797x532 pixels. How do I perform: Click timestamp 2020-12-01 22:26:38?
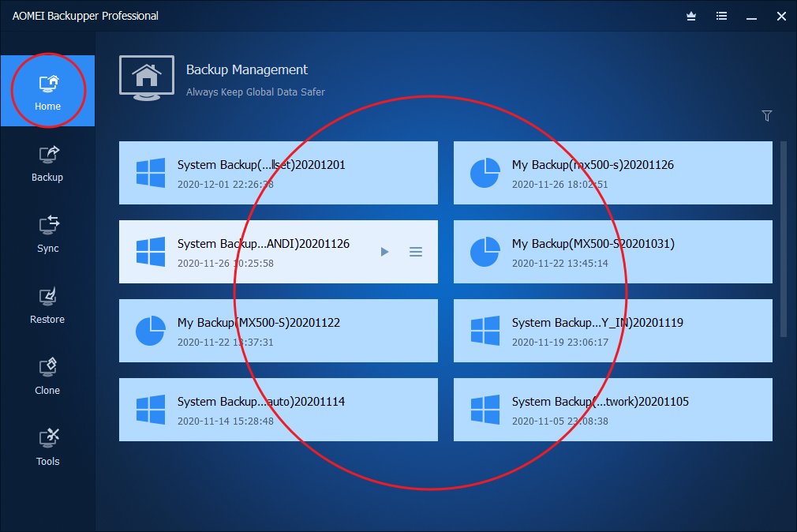tap(225, 185)
